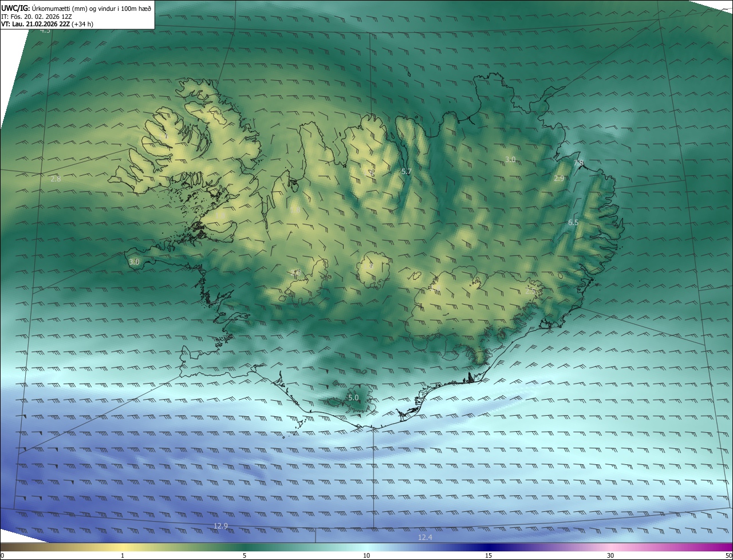The width and height of the screenshot is (733, 560).
Task: Click the 15 tick on the colour scale
Action: click(x=488, y=555)
